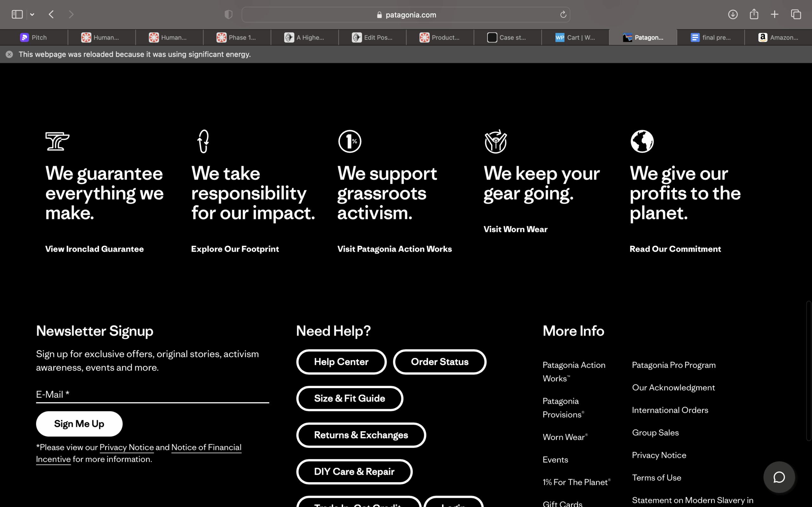Expand the sidebar dropdown chevron
812x507 pixels.
32,15
